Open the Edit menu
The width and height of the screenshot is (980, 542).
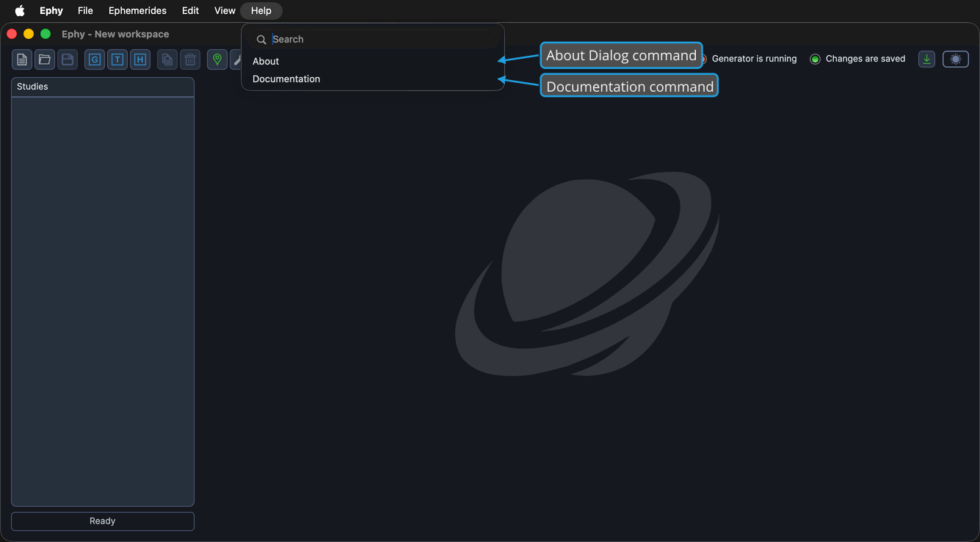click(x=191, y=10)
